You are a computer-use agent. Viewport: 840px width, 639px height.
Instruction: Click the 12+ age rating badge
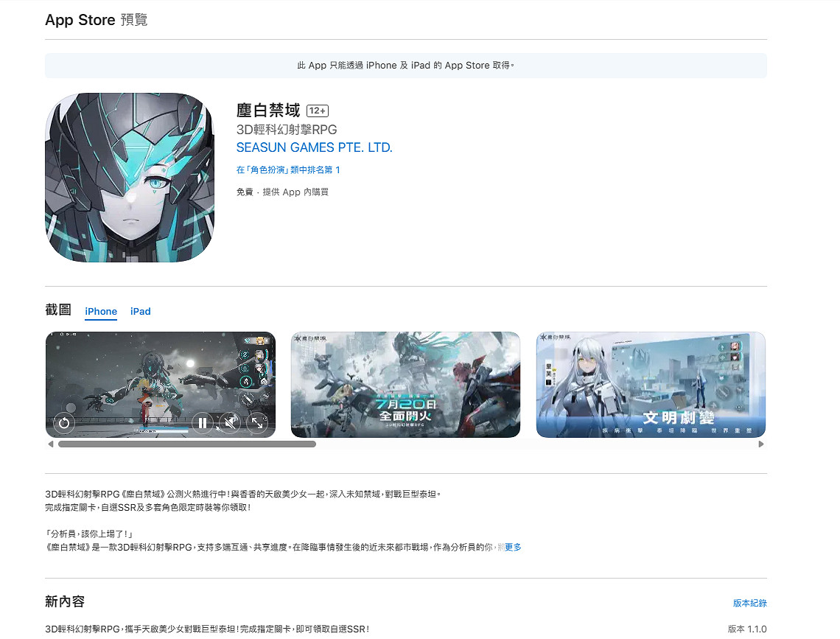tap(317, 111)
